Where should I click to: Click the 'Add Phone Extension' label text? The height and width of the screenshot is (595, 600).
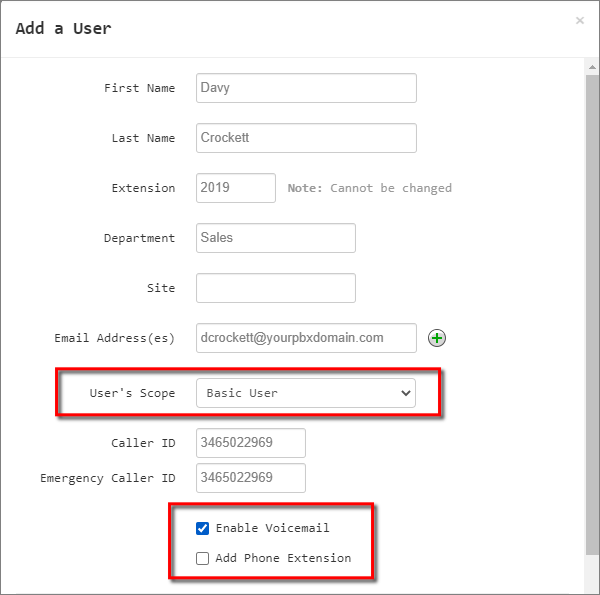click(283, 558)
